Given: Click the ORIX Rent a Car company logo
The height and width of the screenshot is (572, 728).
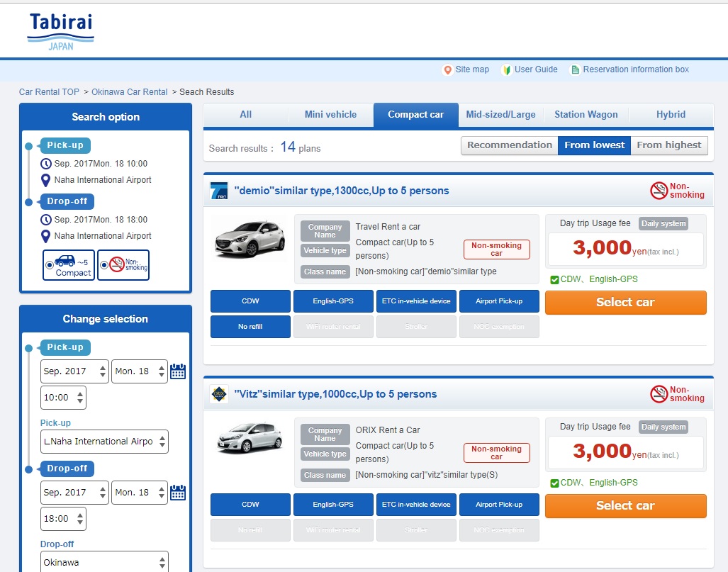Looking at the screenshot, I should point(219,394).
